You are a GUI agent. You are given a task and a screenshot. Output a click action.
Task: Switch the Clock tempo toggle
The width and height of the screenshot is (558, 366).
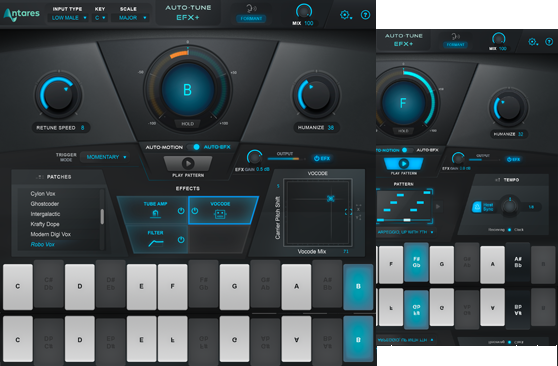coord(510,230)
